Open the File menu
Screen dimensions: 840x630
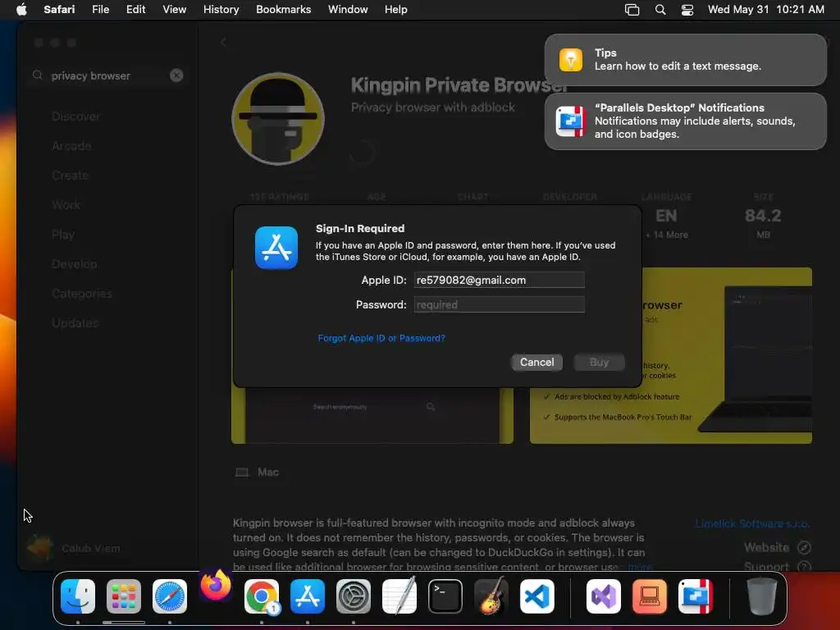[x=100, y=10]
